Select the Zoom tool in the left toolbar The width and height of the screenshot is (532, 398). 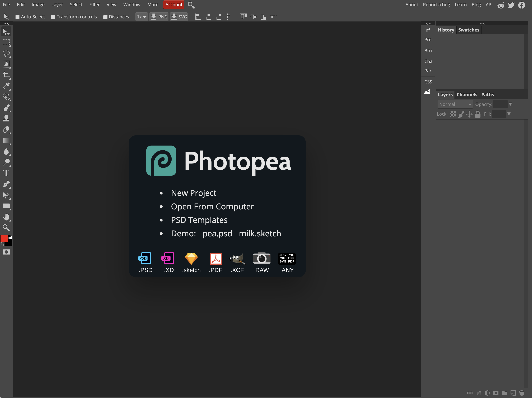[6, 228]
